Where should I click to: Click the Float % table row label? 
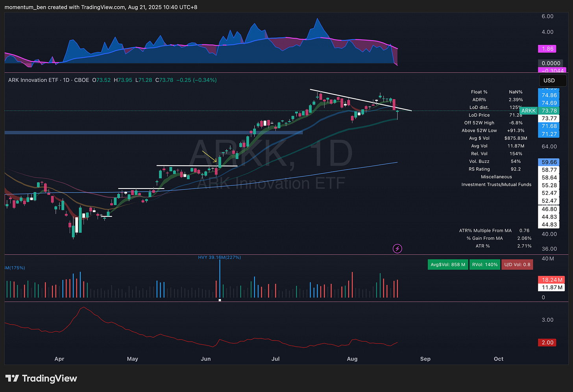[479, 92]
